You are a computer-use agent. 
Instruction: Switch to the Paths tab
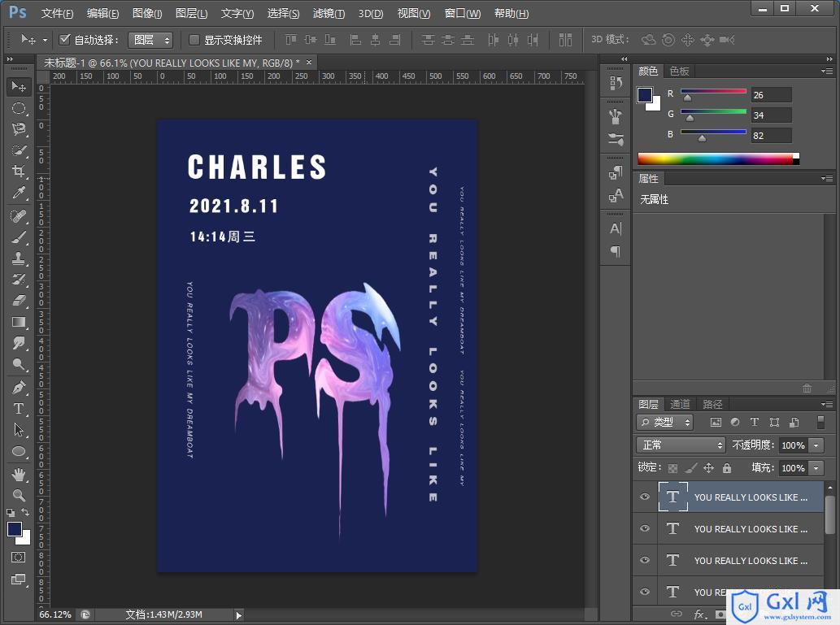[x=712, y=404]
